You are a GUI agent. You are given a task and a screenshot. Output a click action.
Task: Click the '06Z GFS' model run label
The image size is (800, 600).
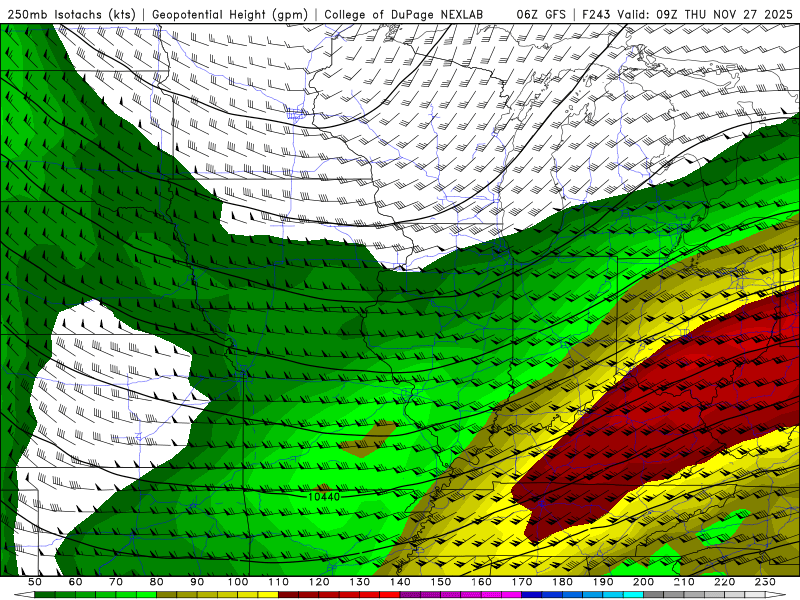[x=541, y=15]
